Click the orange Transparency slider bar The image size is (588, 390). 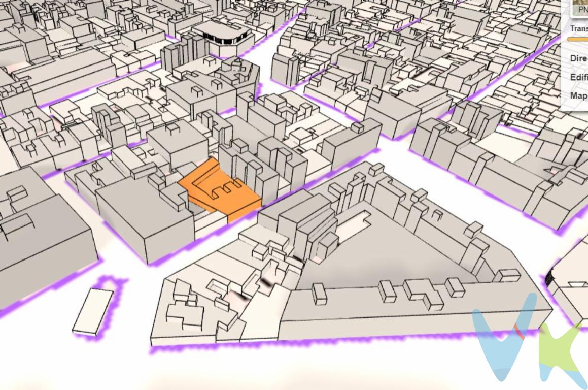(x=577, y=39)
